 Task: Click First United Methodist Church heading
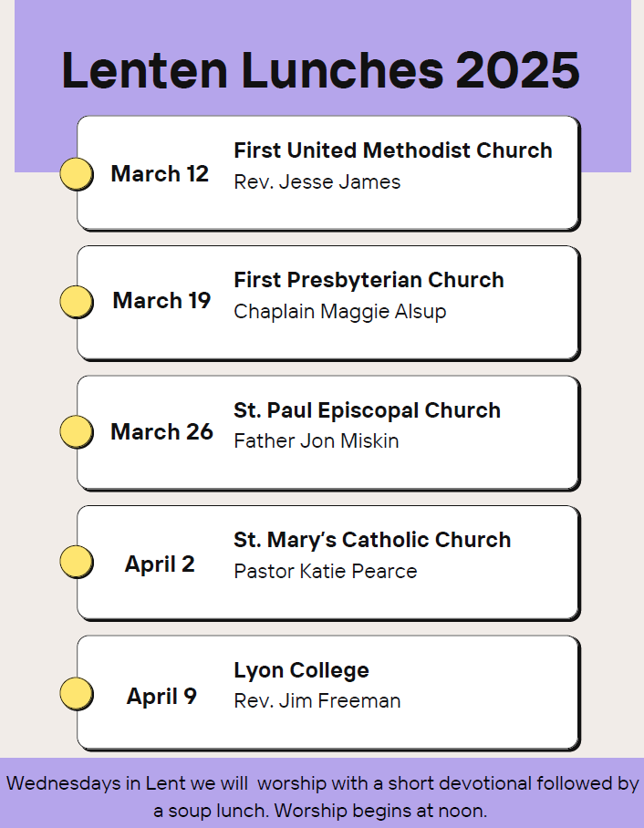[x=393, y=150]
